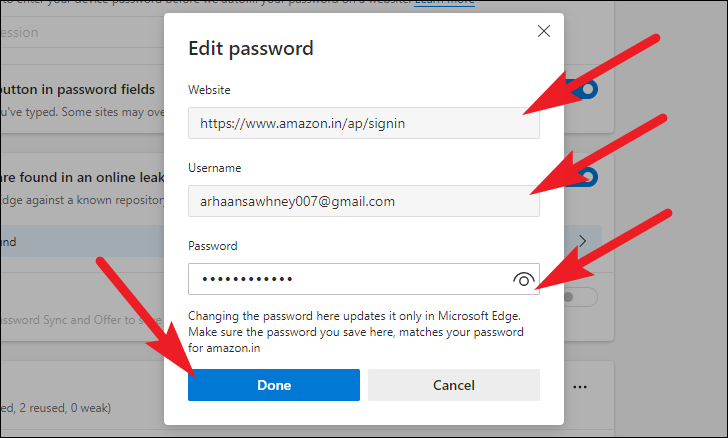
Task: Cancel editing the password
Action: click(x=453, y=385)
